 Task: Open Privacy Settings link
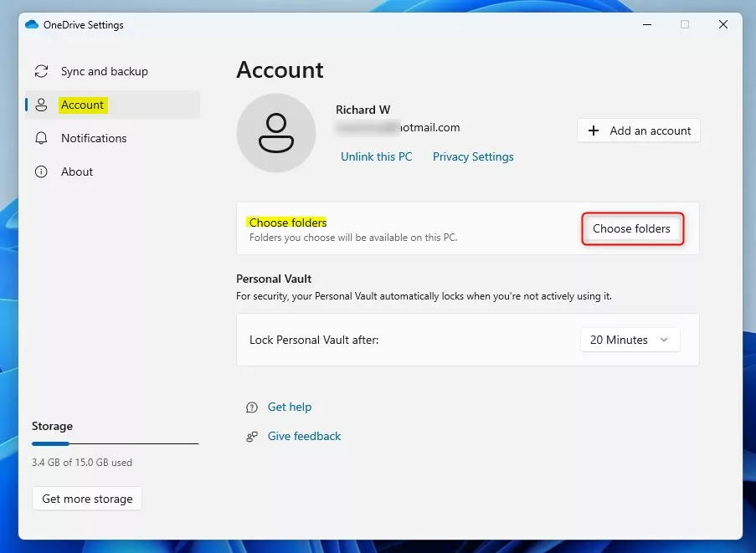(x=473, y=156)
